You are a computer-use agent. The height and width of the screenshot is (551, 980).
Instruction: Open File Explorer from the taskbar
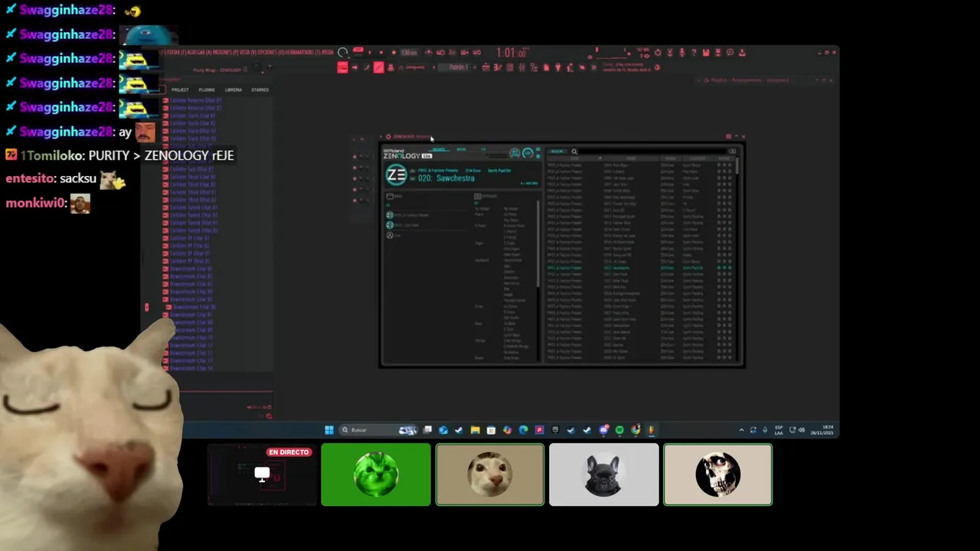(x=475, y=430)
